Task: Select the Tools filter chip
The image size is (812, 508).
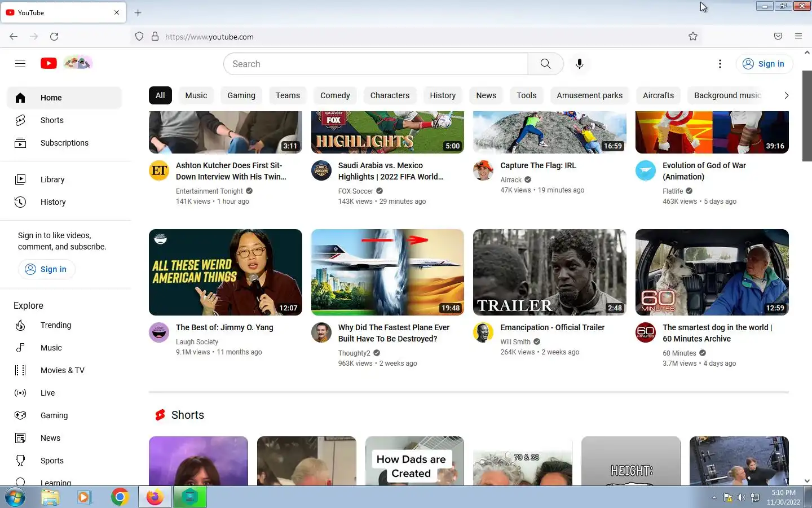Action: tap(527, 95)
